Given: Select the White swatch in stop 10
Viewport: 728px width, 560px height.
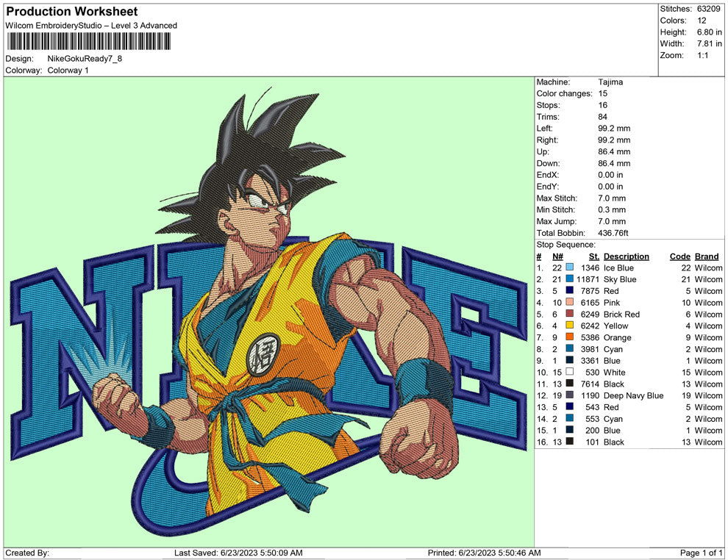Looking at the screenshot, I should 570,372.
